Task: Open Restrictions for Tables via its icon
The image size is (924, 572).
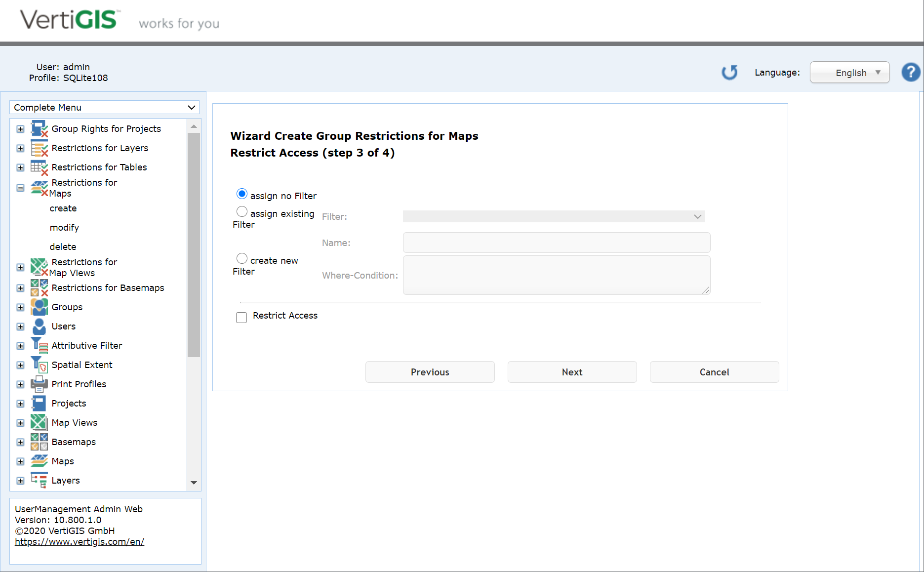Action: (x=39, y=167)
